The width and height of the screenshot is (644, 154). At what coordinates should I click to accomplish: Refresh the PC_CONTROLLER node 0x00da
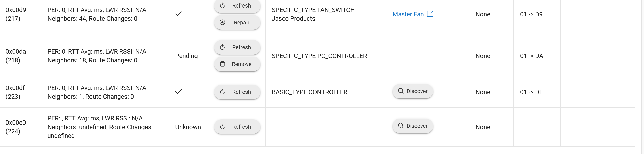click(237, 47)
